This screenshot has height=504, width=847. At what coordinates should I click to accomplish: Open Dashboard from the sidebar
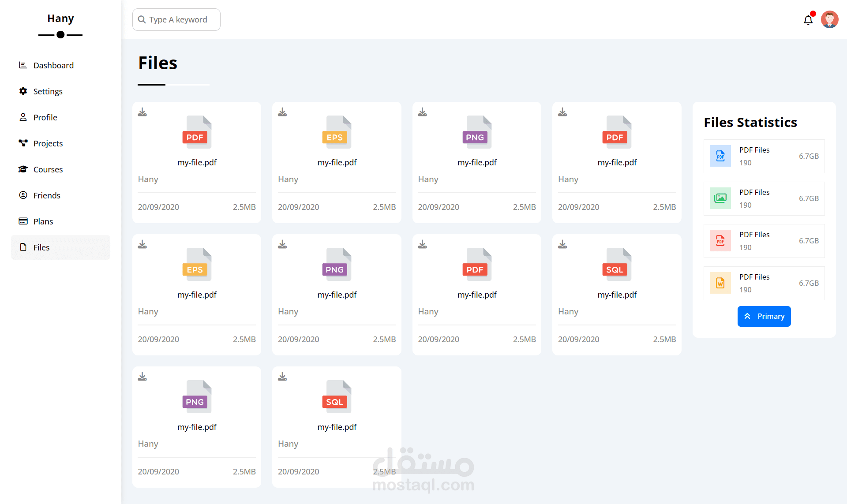click(53, 65)
